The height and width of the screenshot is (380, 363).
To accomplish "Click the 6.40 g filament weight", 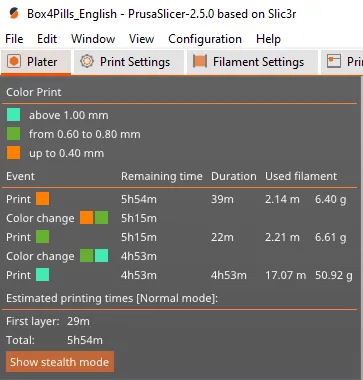I will [x=331, y=200].
